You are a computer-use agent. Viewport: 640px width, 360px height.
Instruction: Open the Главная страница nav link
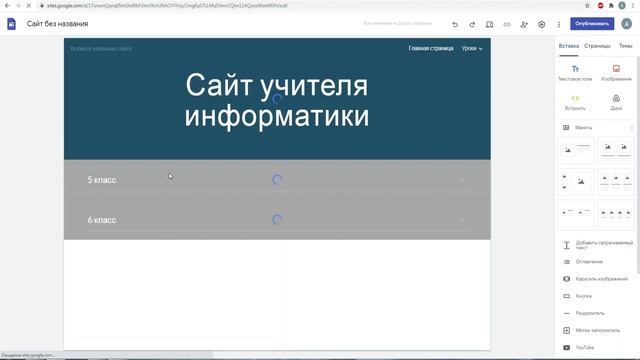[x=431, y=48]
